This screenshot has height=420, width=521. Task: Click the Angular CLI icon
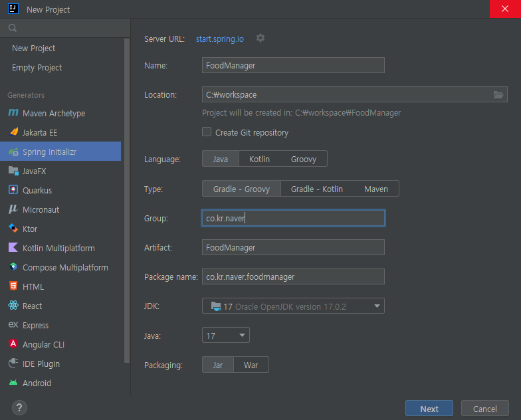[13, 344]
